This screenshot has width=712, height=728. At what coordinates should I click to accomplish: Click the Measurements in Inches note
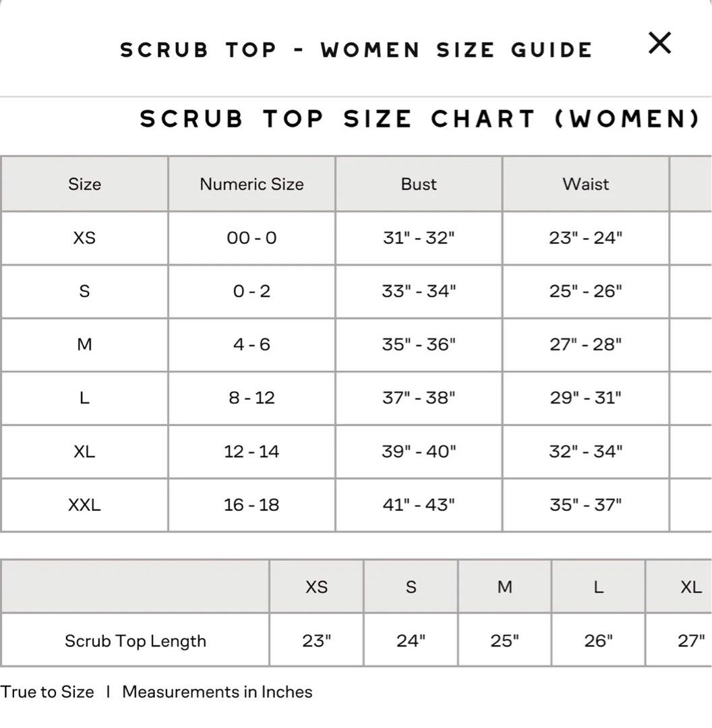217,692
